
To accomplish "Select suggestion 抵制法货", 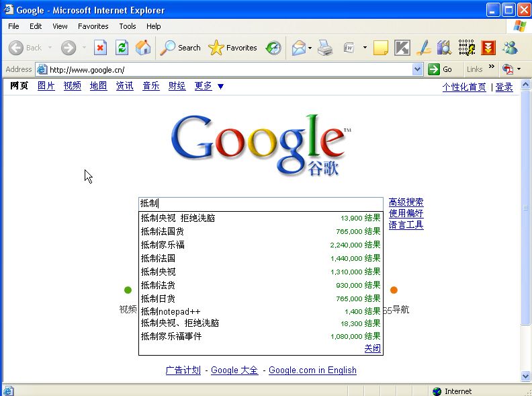I will [261, 285].
